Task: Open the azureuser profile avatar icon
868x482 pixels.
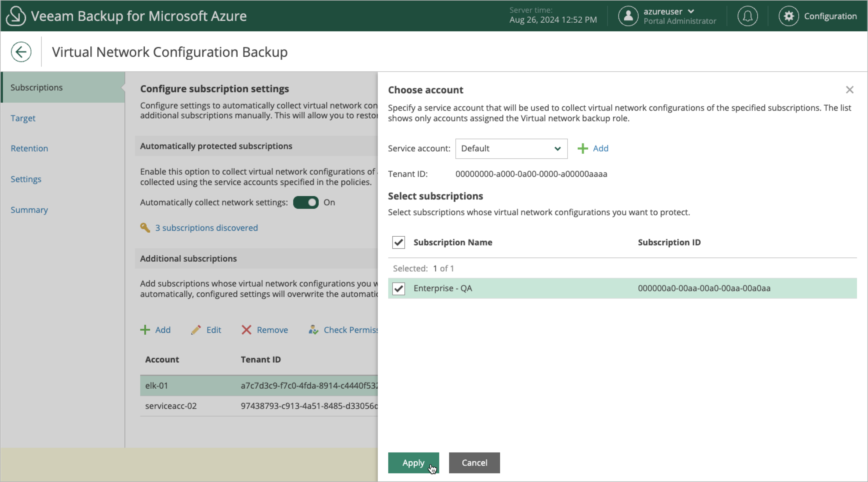Action: pyautogui.click(x=628, y=16)
